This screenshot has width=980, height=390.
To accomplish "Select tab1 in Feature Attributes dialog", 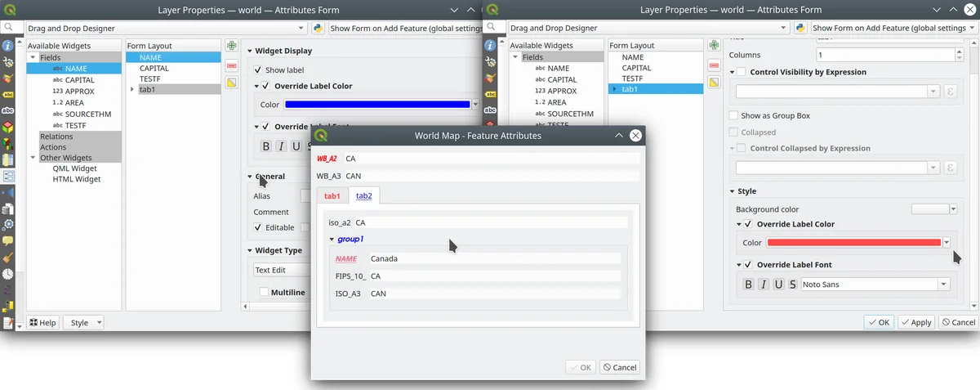I will pos(332,195).
